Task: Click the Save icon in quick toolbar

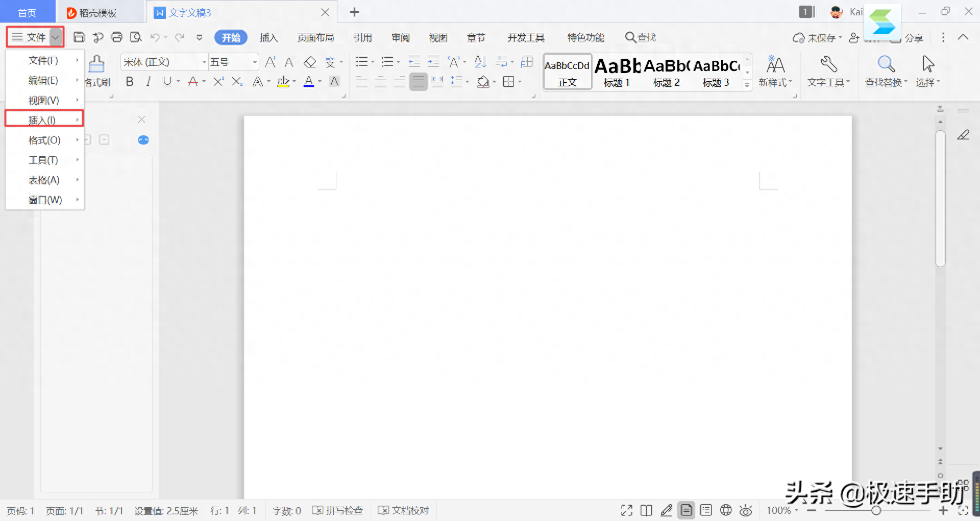Action: pyautogui.click(x=79, y=37)
